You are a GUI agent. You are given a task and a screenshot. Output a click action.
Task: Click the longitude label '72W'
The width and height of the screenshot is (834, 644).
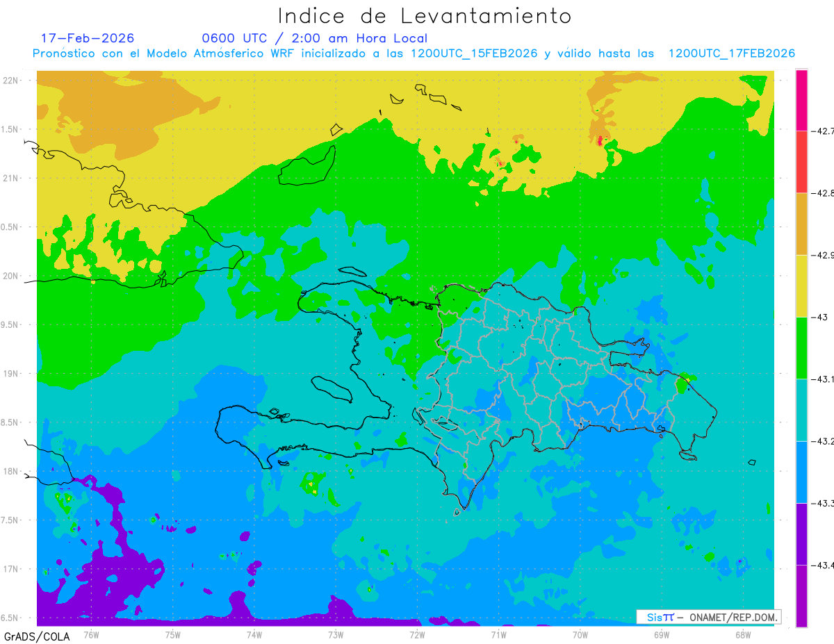tap(417, 634)
